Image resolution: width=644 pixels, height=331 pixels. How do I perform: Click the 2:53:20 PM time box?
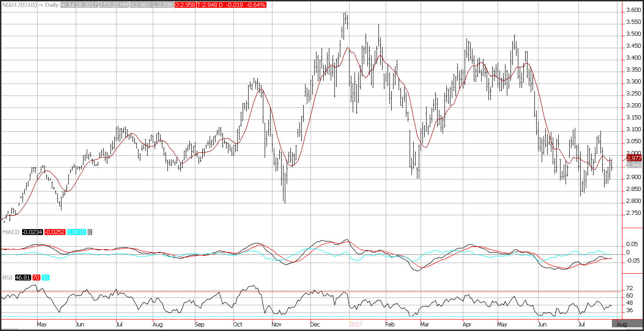pos(113,5)
